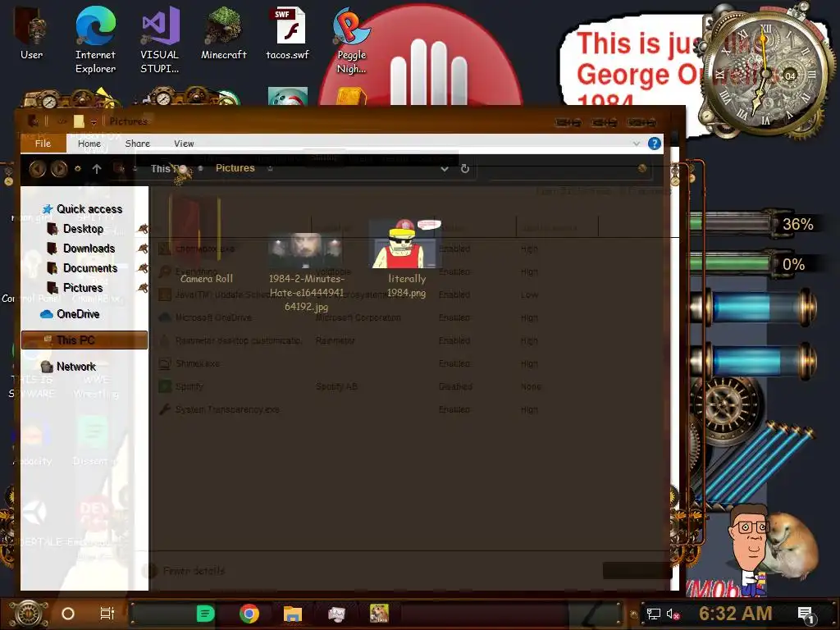Open Google Chrome from the taskbar
This screenshot has width=840, height=630.
point(249,614)
